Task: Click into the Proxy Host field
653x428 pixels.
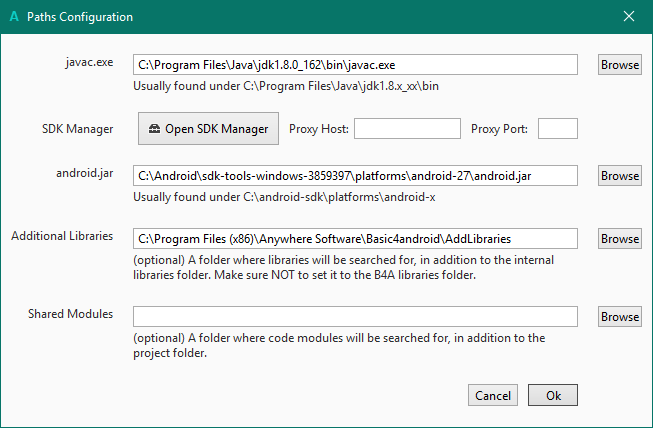Action: click(407, 129)
